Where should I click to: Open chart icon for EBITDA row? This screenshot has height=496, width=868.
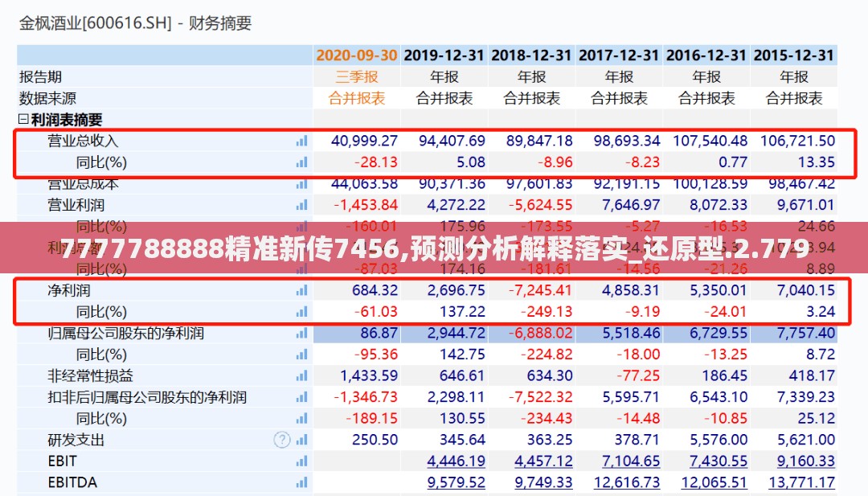(301, 482)
